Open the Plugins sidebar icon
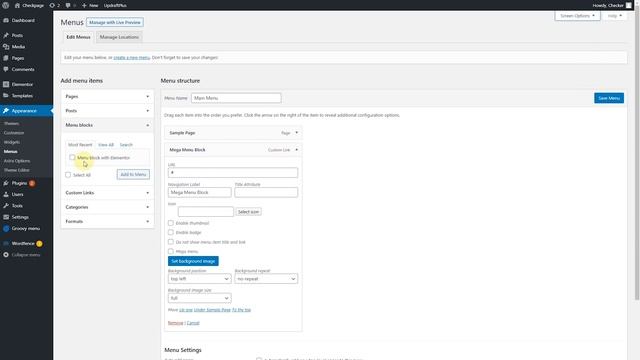The height and width of the screenshot is (360, 640). 6,183
